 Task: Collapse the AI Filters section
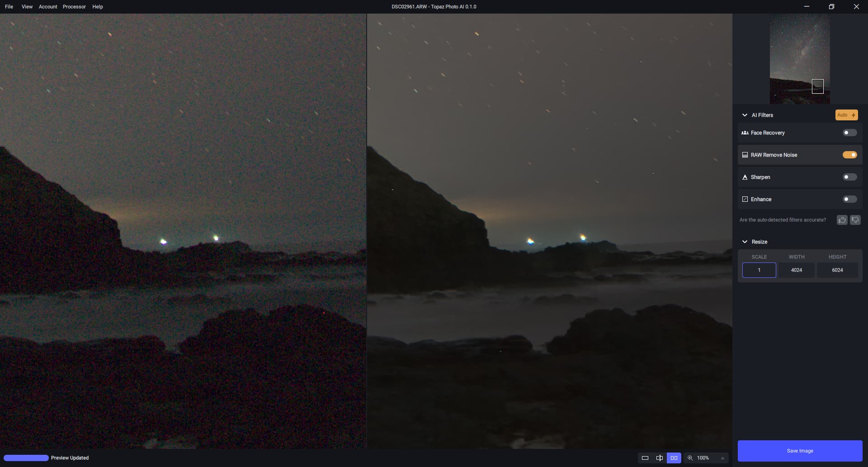click(745, 115)
